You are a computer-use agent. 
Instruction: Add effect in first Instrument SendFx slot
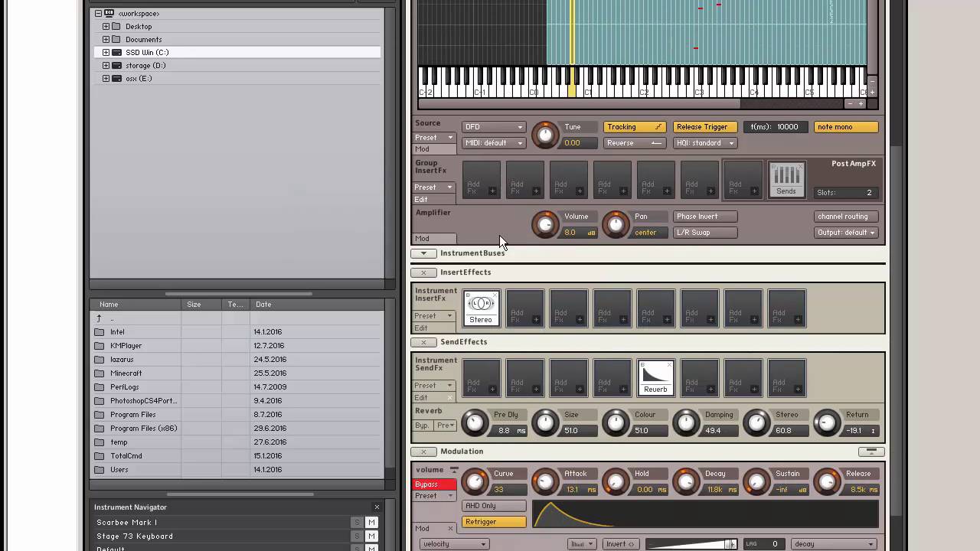click(481, 378)
